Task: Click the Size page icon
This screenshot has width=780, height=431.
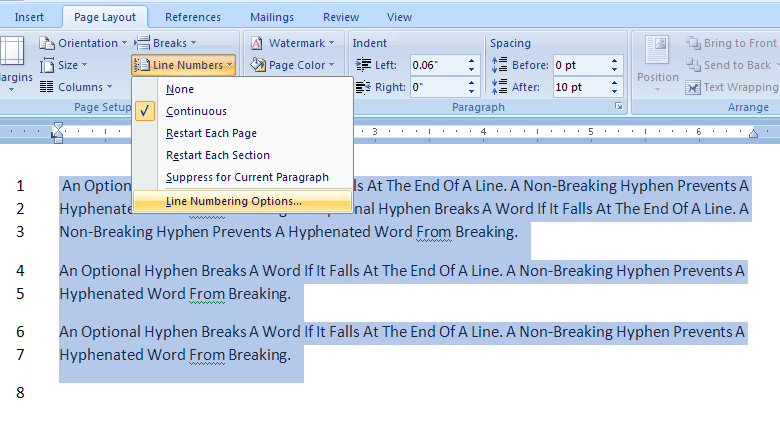Action: [47, 65]
